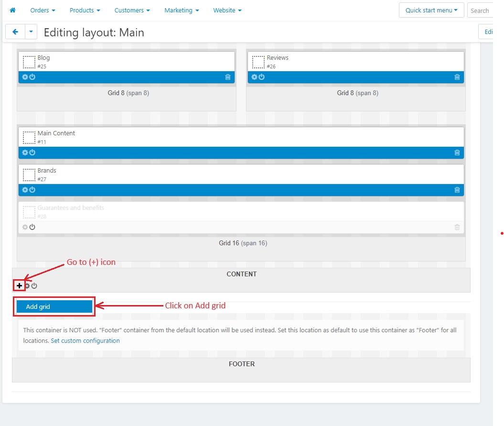This screenshot has width=504, height=426.
Task: Open settings gear of Main Content block
Action: (x=25, y=153)
